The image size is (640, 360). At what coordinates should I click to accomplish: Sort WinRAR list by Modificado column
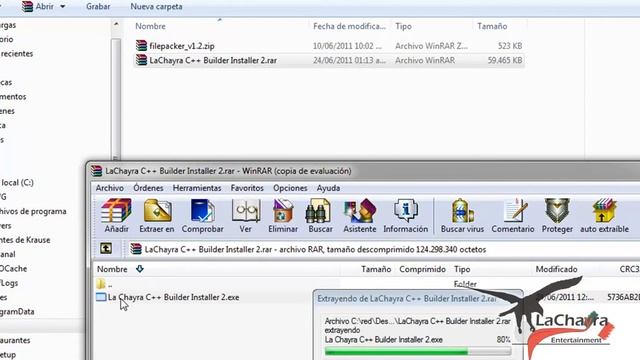(556, 269)
